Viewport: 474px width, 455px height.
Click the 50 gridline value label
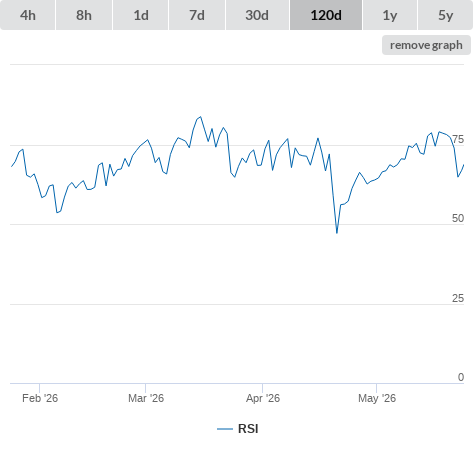click(x=458, y=218)
